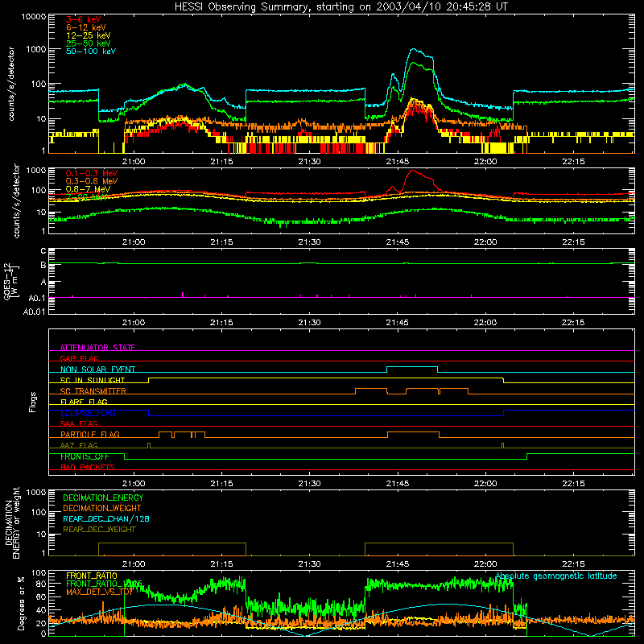Click the 0.1-0.3 MeV legend label
Viewport: 644px width, 644px height.
tap(92, 173)
